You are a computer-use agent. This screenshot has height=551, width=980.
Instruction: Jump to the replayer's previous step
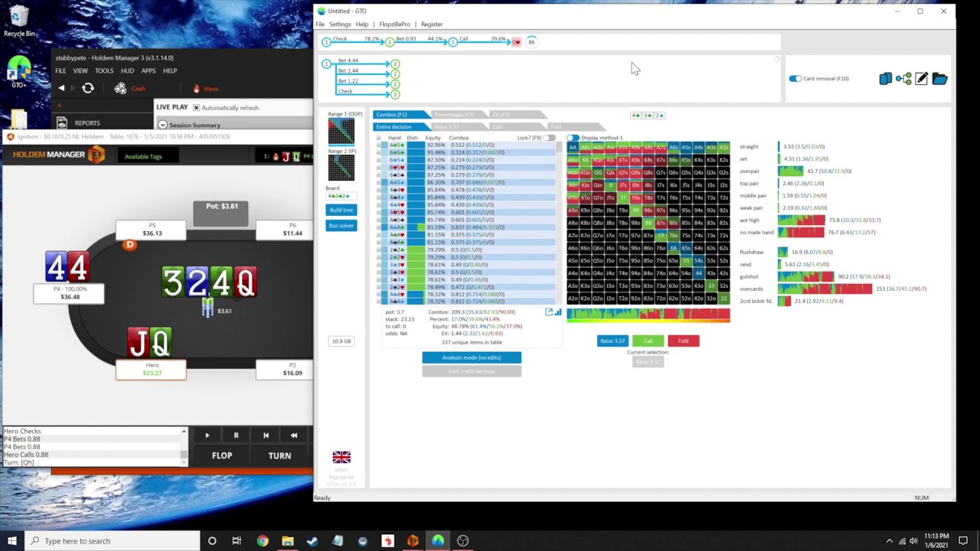coord(266,435)
